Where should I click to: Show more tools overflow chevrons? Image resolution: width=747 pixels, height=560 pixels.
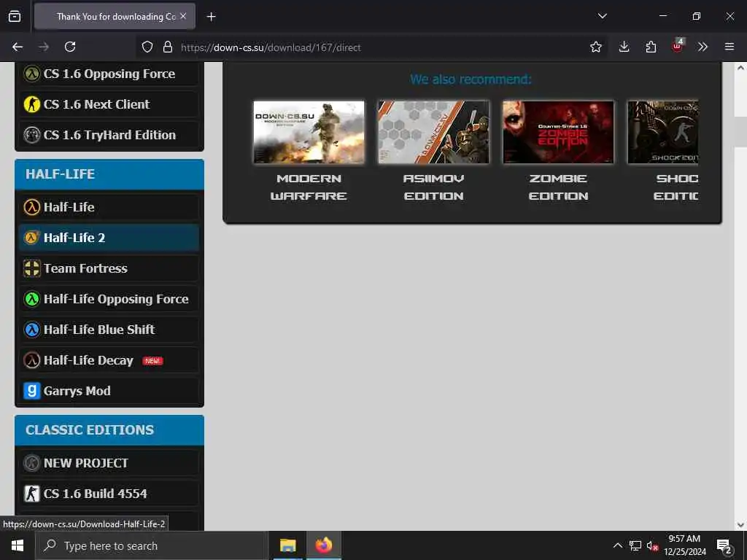pos(703,47)
